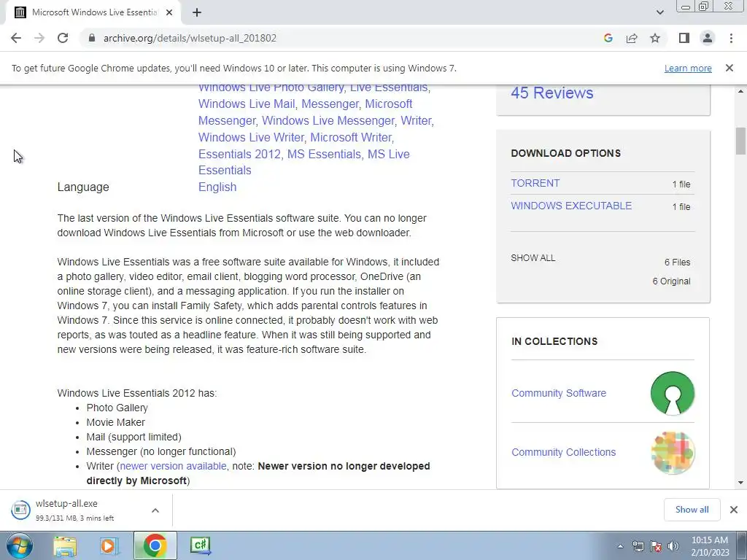Click the page scrollbar thumb

click(x=740, y=141)
